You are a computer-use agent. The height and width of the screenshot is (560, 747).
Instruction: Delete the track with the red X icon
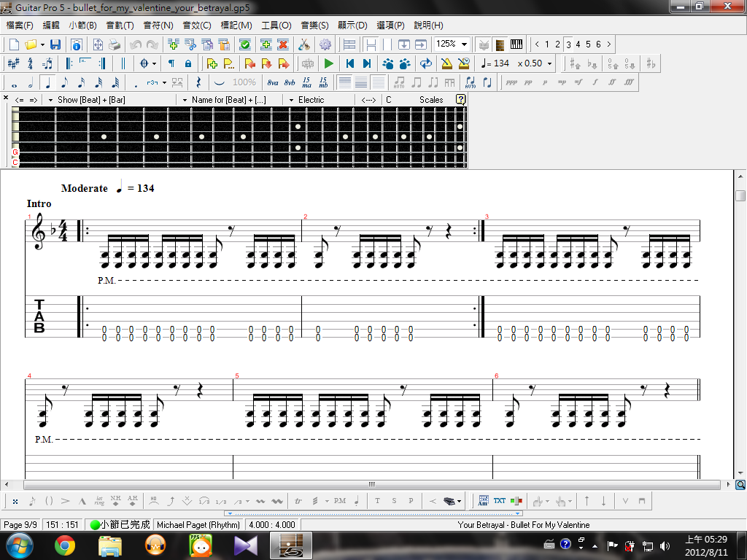click(283, 44)
